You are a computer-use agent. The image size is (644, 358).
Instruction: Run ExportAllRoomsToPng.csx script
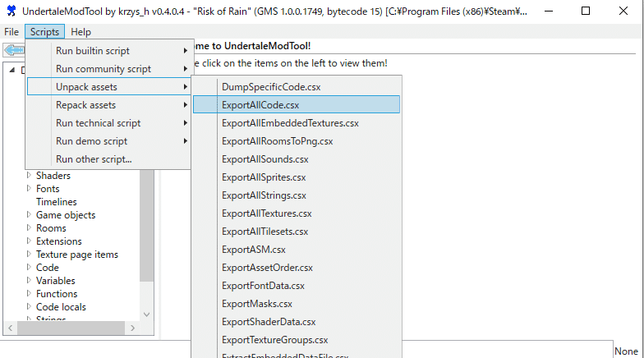coord(296,141)
